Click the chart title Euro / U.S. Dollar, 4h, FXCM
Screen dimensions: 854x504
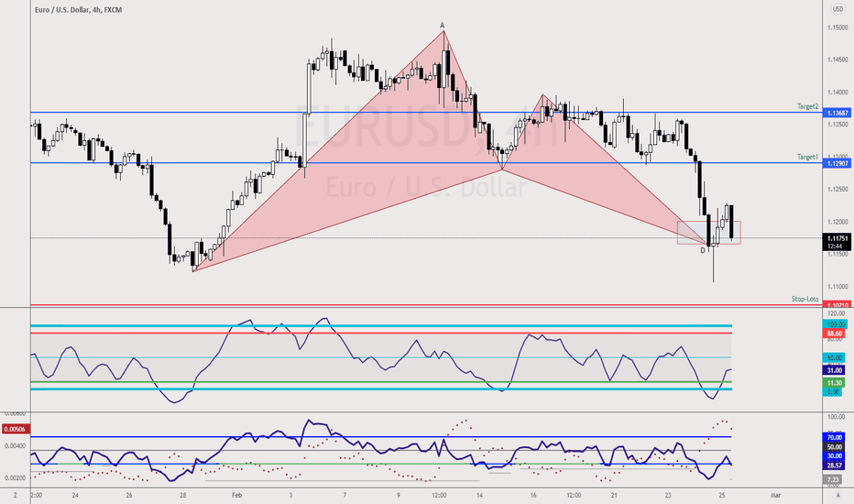tap(79, 10)
